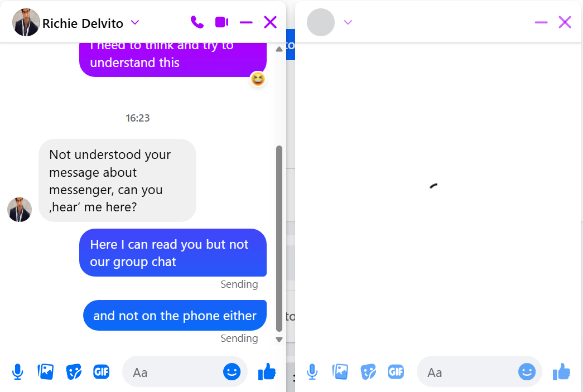Click the chat scrollbar's down arrow
The height and width of the screenshot is (392, 583).
pyautogui.click(x=280, y=339)
